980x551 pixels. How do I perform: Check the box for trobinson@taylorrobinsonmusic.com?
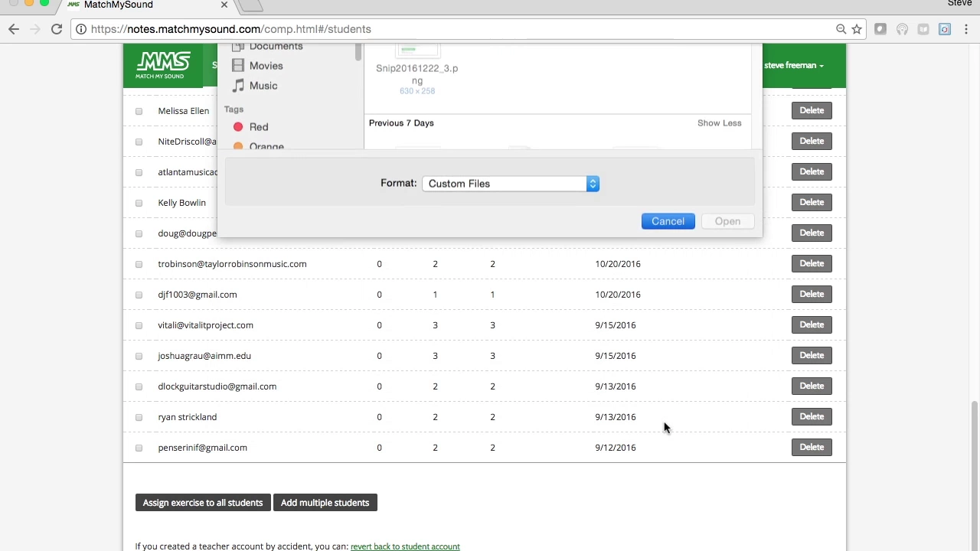(x=139, y=264)
